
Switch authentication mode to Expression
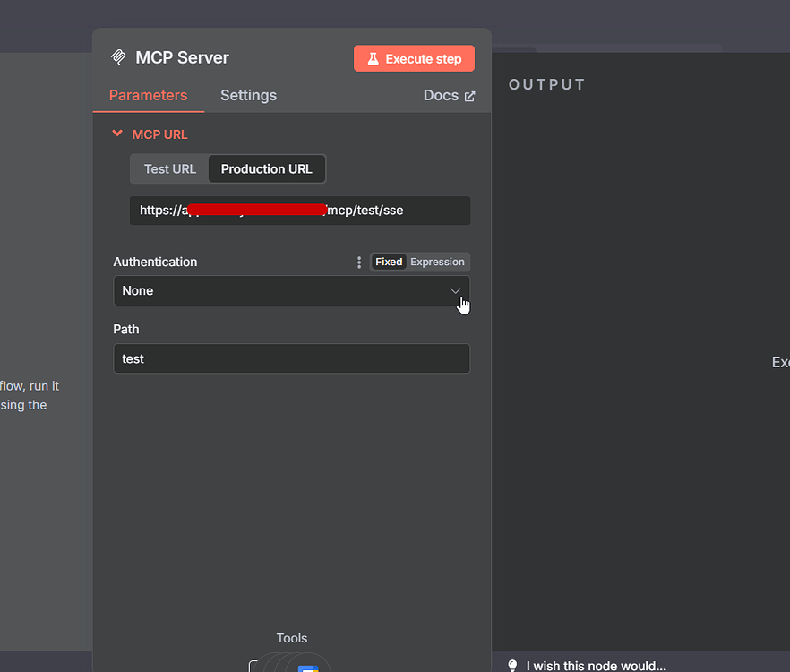(x=436, y=262)
